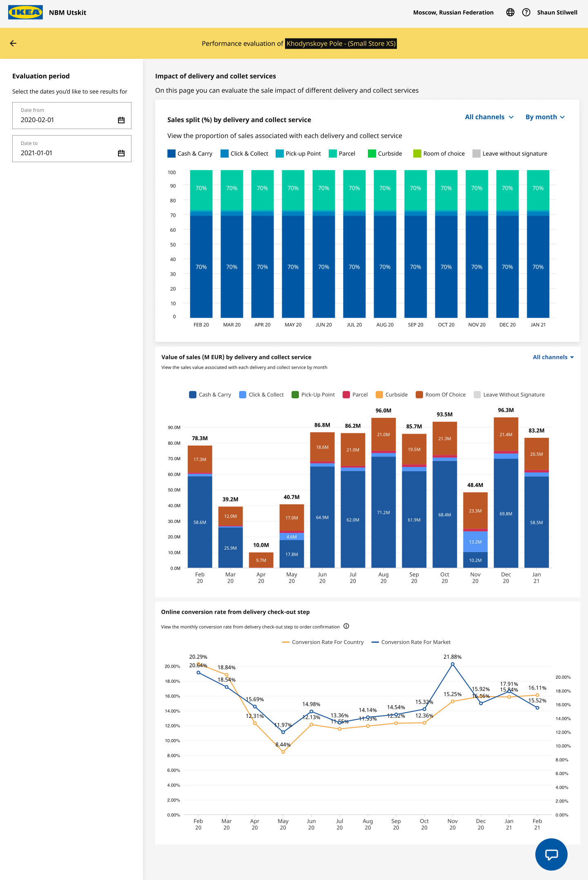Viewport: 588px width, 880px height.
Task: Click the 83.2M Jan 21 sales bar
Action: click(537, 503)
